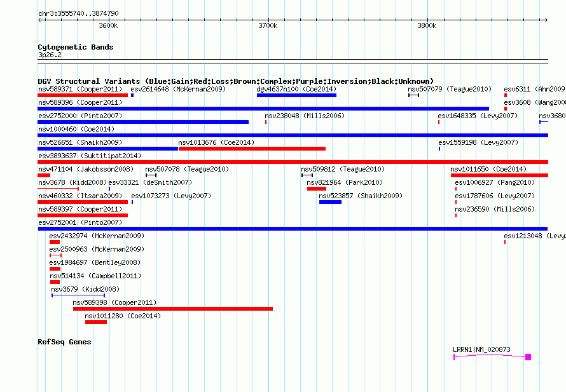Viewport: 566px width, 392px height.
Task: Select the esv1648335 (Levy2007) label
Action: [478, 116]
